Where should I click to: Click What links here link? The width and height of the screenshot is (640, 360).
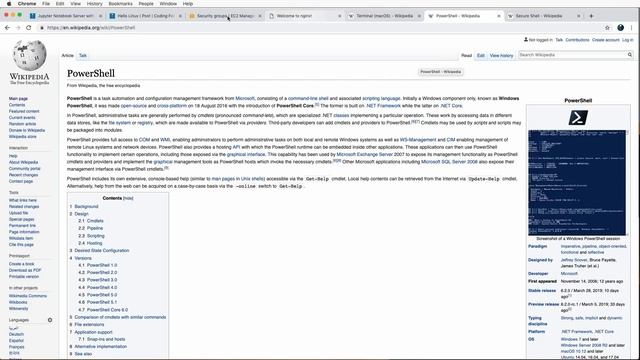point(23,200)
